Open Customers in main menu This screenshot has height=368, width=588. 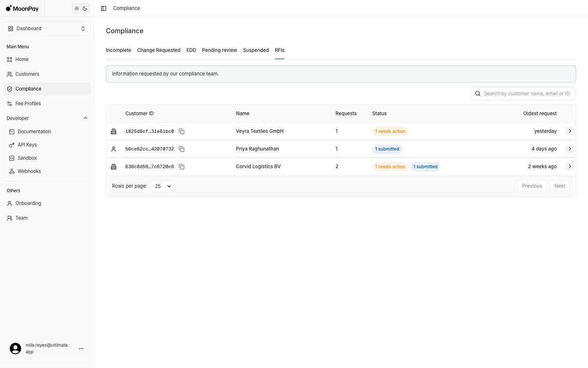pyautogui.click(x=47, y=74)
